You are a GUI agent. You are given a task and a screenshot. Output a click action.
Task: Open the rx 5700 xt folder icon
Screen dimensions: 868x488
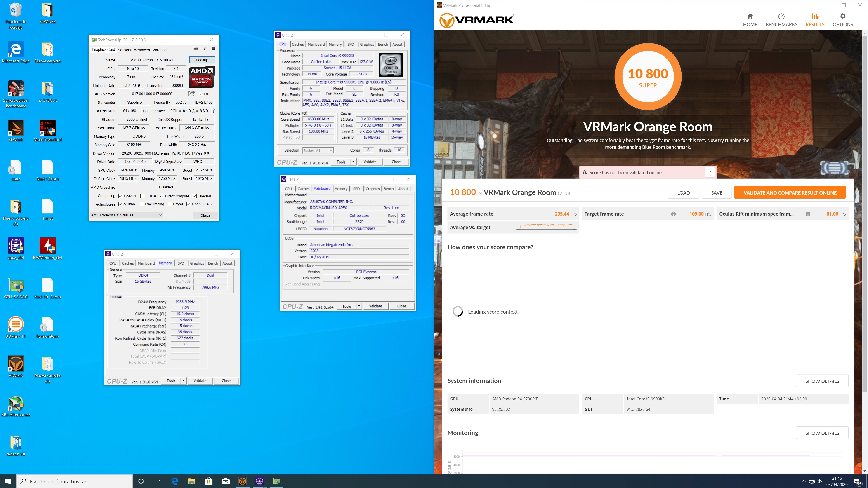tap(47, 91)
